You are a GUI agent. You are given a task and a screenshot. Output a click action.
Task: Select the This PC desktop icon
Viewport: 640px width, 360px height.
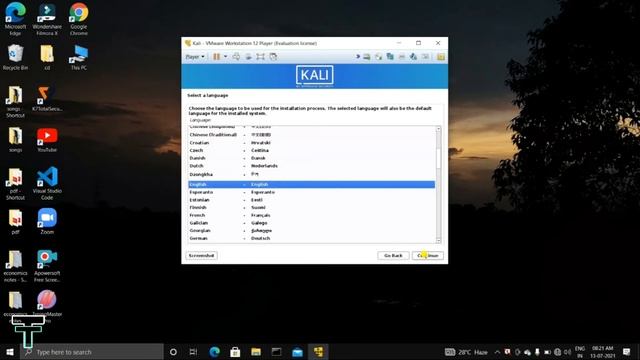tap(79, 58)
